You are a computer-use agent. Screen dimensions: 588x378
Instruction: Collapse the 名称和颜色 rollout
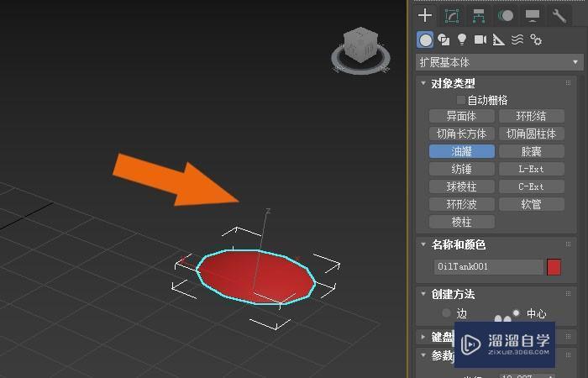click(423, 244)
